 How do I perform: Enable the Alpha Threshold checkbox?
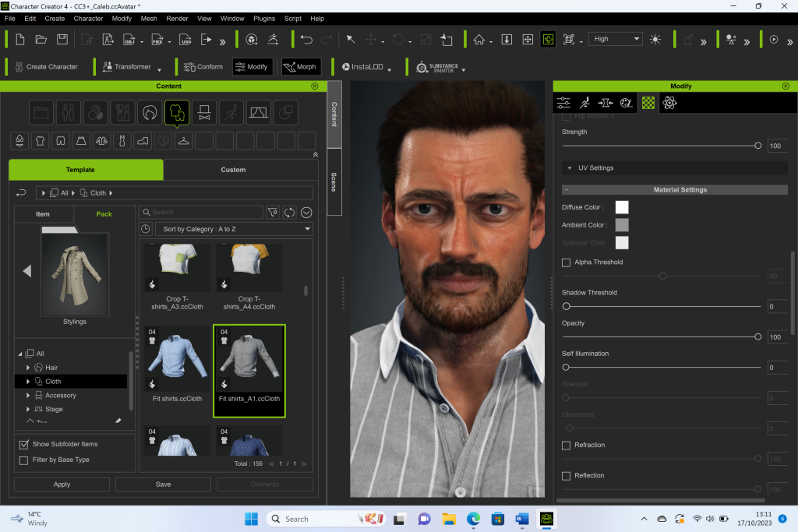(x=566, y=262)
